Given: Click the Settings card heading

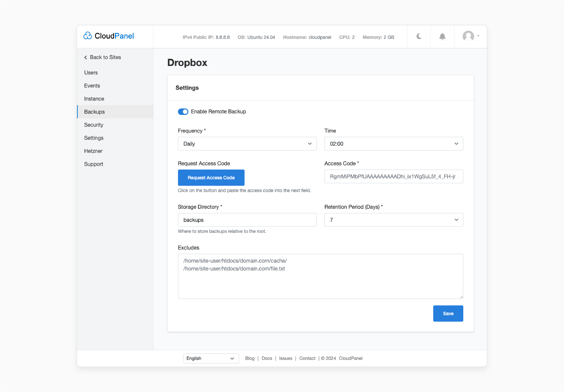Looking at the screenshot, I should pyautogui.click(x=187, y=88).
